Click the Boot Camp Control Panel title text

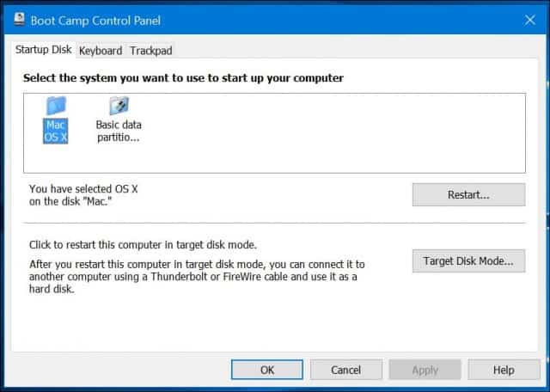pos(95,21)
